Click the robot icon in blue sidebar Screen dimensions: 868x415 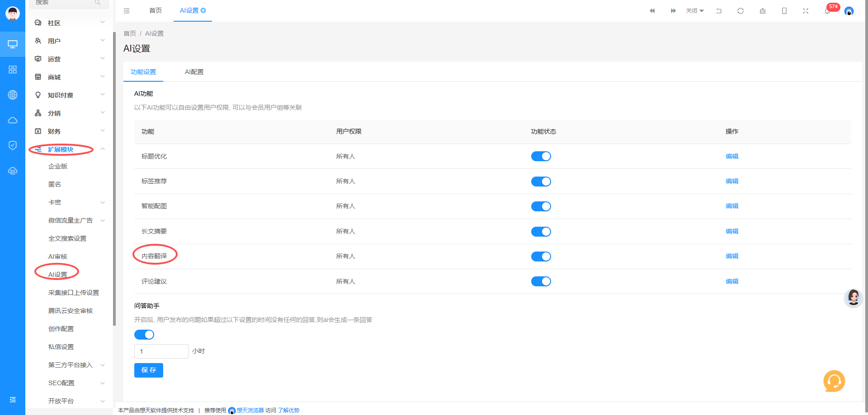coord(13,171)
